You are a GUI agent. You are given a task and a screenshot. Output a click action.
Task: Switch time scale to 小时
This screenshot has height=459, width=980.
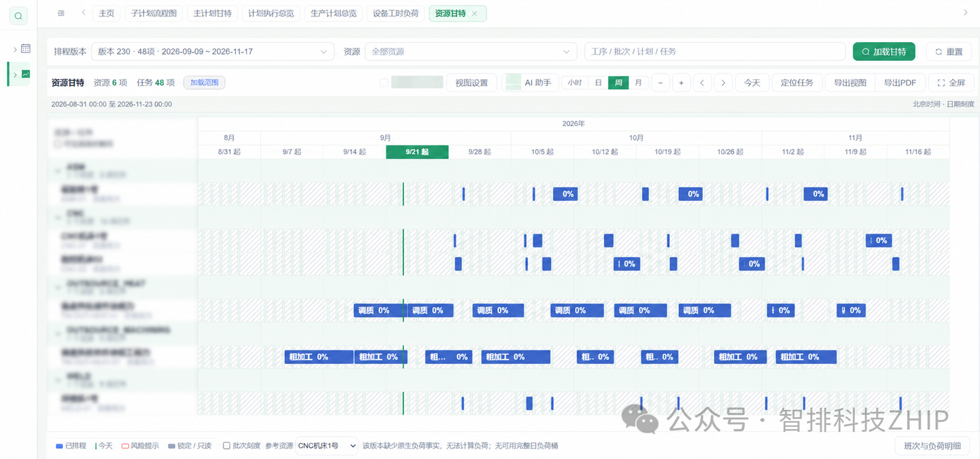575,83
